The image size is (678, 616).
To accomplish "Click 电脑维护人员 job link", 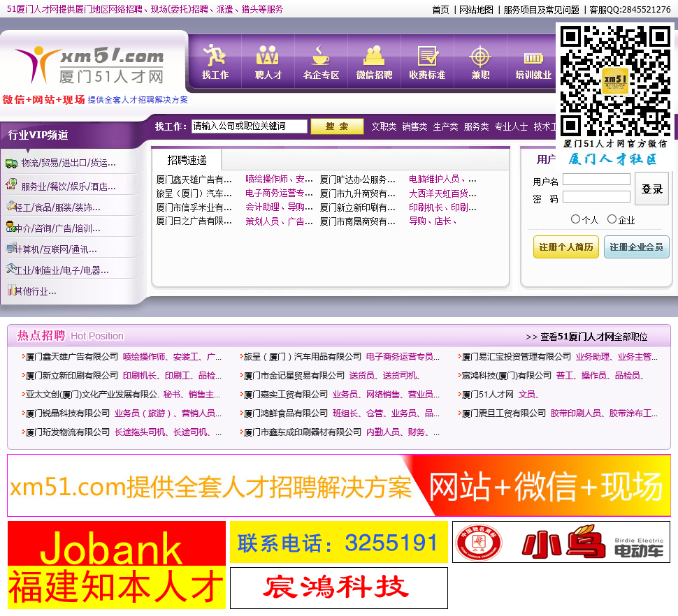I will coord(442,179).
